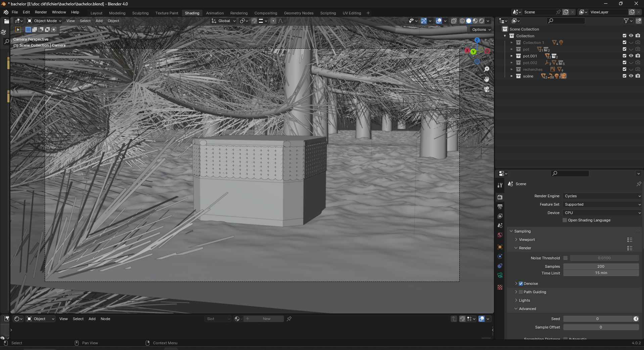Toggle the camera view icon in viewport
644x350 pixels.
[487, 89]
